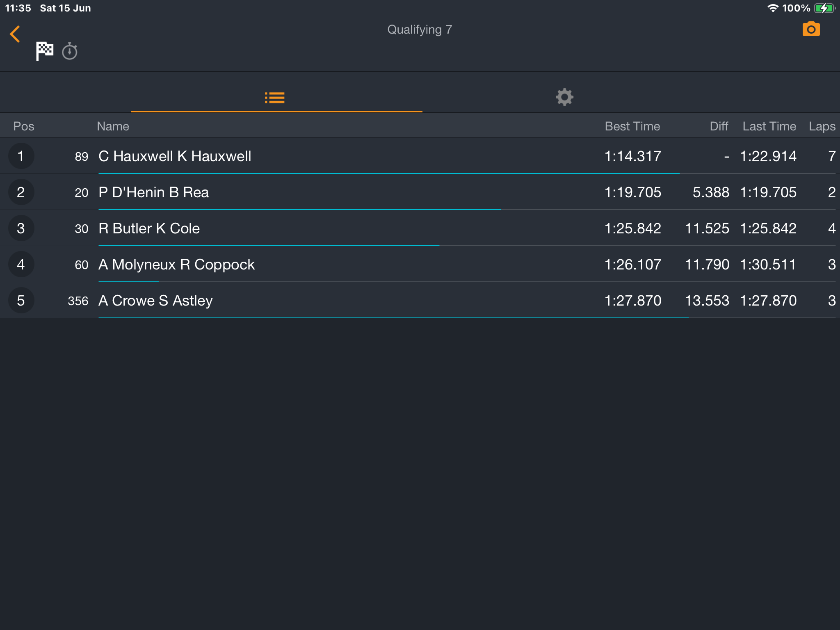Click the Pos column header
Screen dimensions: 840x630
point(24,126)
